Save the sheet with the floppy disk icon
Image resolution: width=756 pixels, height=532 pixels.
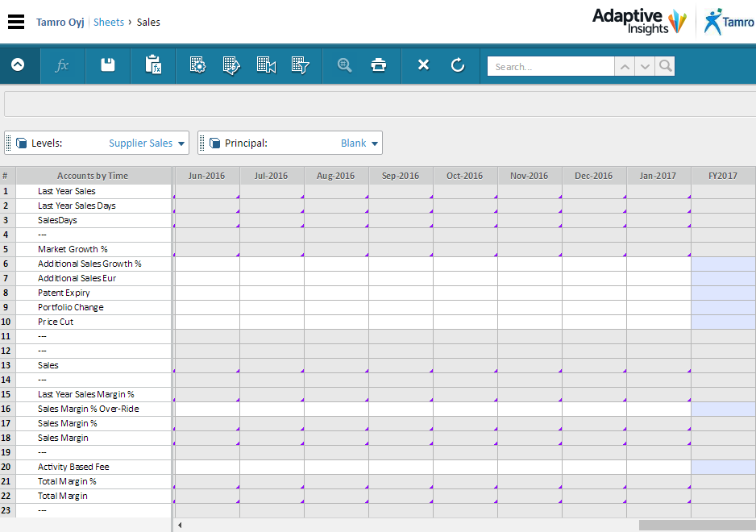(107, 64)
